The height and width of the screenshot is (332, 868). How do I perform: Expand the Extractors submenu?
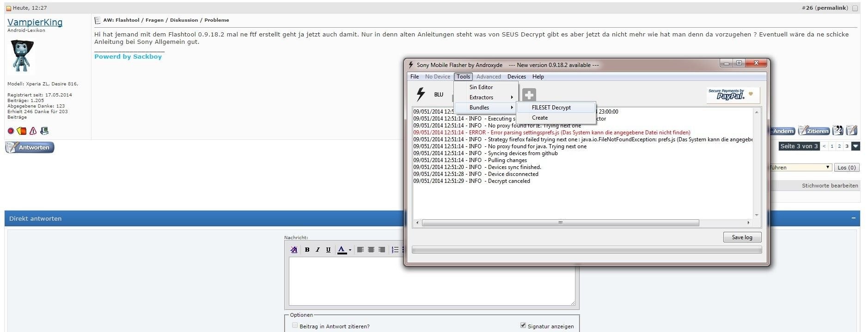487,97
